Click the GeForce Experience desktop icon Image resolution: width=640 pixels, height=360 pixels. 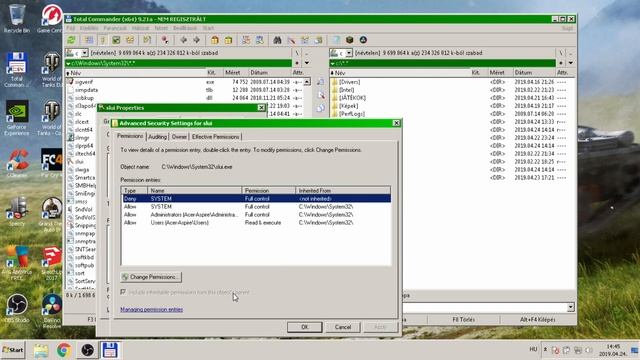coord(17,118)
